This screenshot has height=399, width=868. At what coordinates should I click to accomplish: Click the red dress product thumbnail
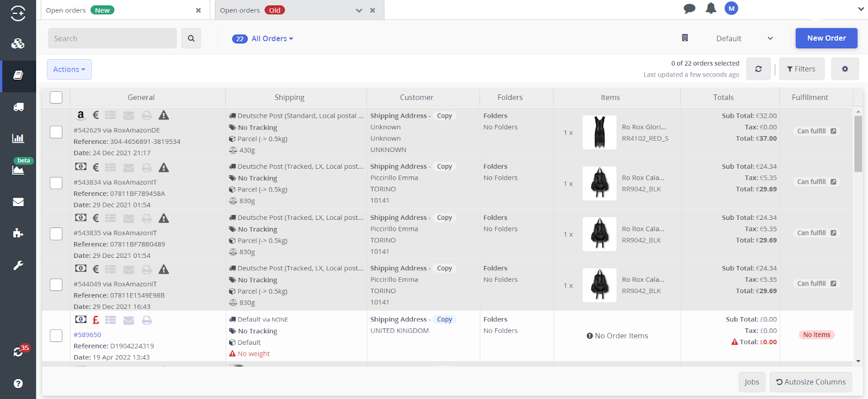(x=599, y=132)
